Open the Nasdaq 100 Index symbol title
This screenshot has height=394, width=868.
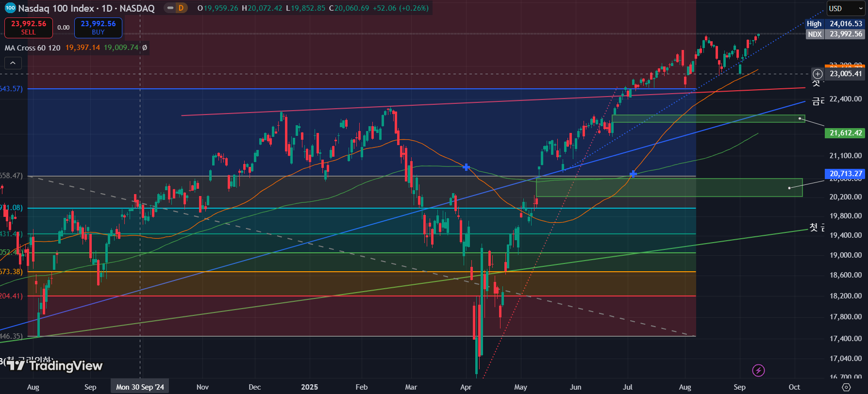[86, 8]
